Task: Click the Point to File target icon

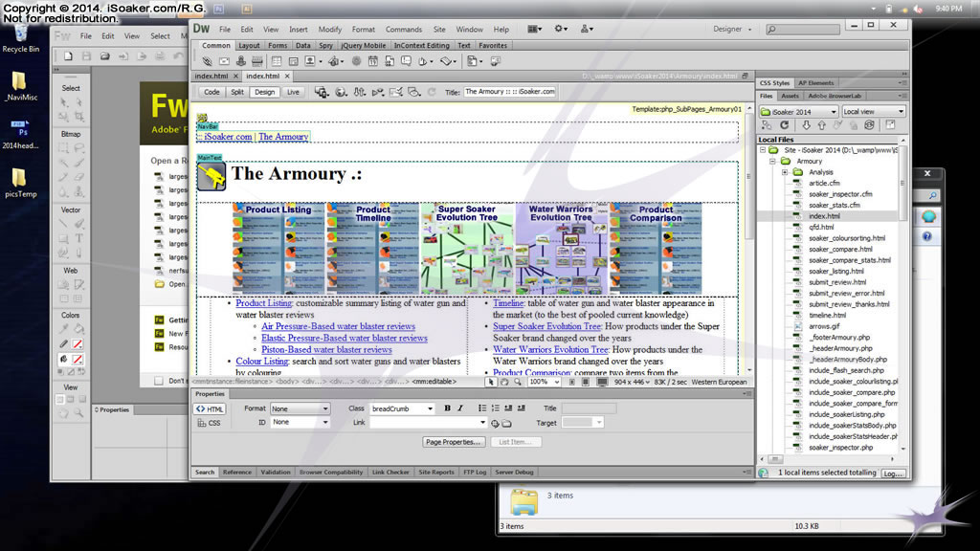Action: click(495, 423)
